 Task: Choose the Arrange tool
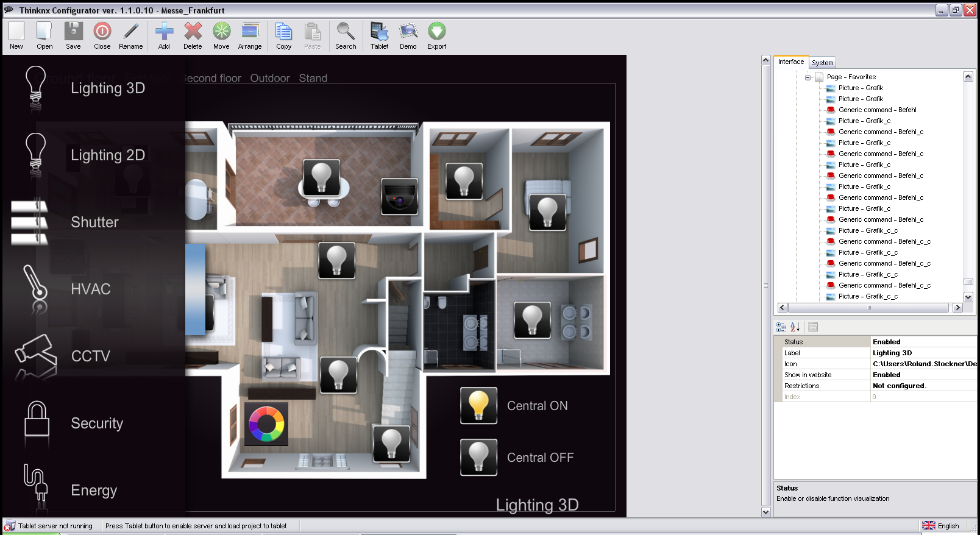[x=250, y=35]
